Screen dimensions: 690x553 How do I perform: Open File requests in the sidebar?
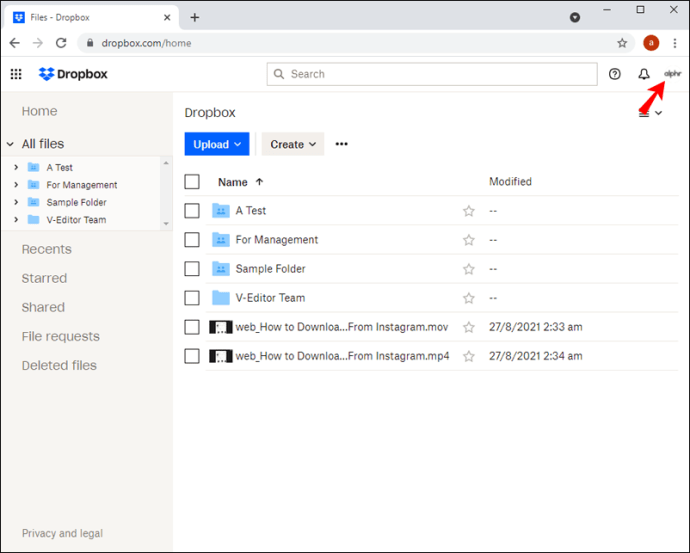pos(61,336)
